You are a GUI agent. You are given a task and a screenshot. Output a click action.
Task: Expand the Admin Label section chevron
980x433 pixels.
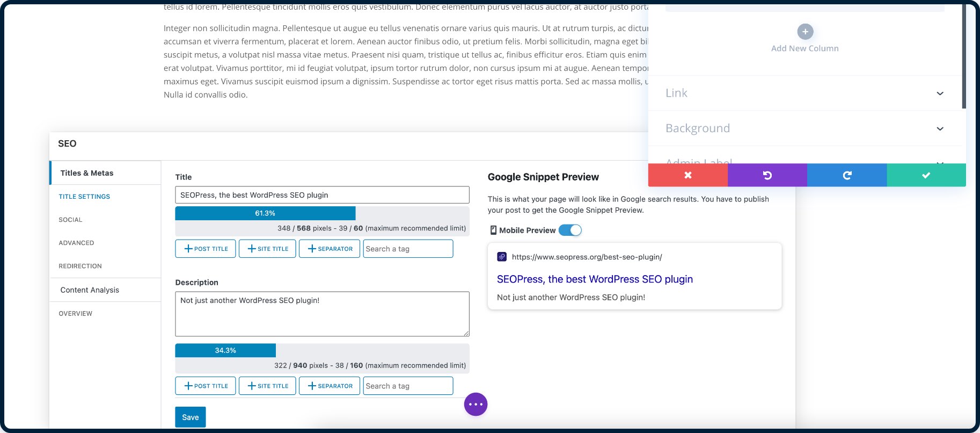point(940,162)
